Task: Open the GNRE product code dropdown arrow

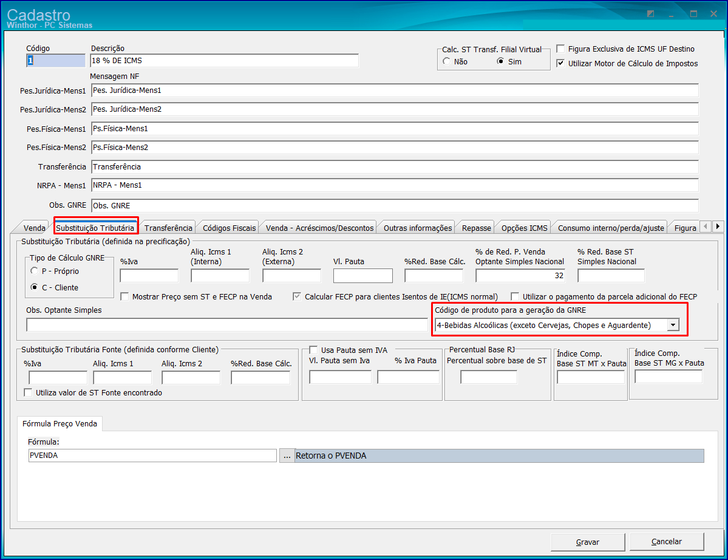Action: [x=673, y=325]
